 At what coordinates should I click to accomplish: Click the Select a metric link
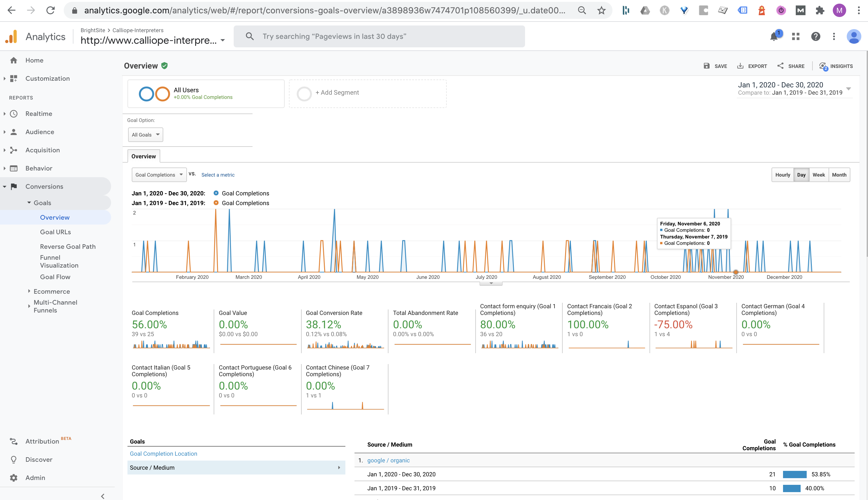click(x=218, y=175)
